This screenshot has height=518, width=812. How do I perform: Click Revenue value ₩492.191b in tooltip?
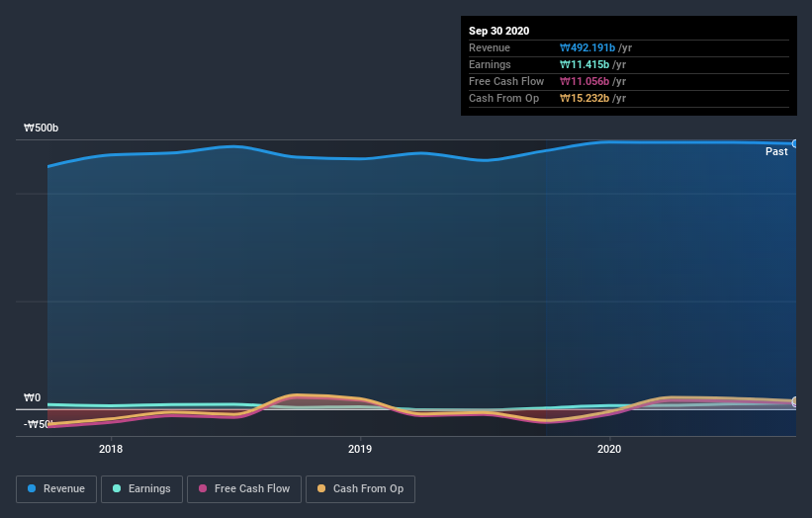587,47
